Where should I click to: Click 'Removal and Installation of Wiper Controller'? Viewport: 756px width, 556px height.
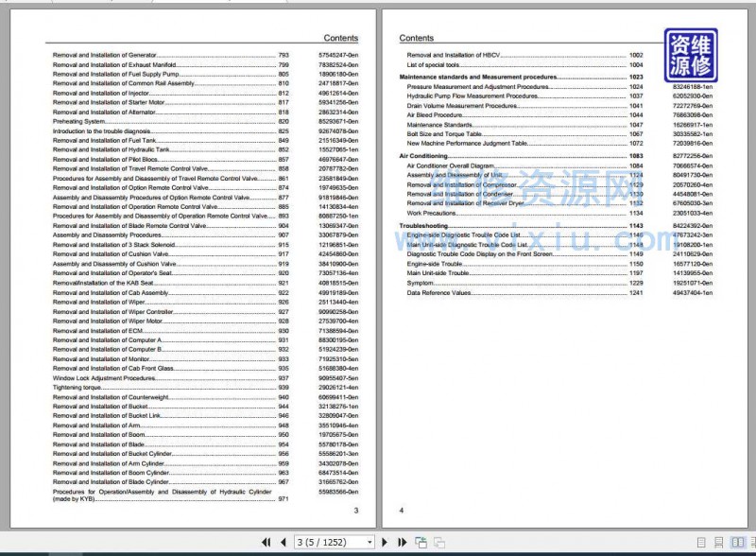tap(112, 312)
